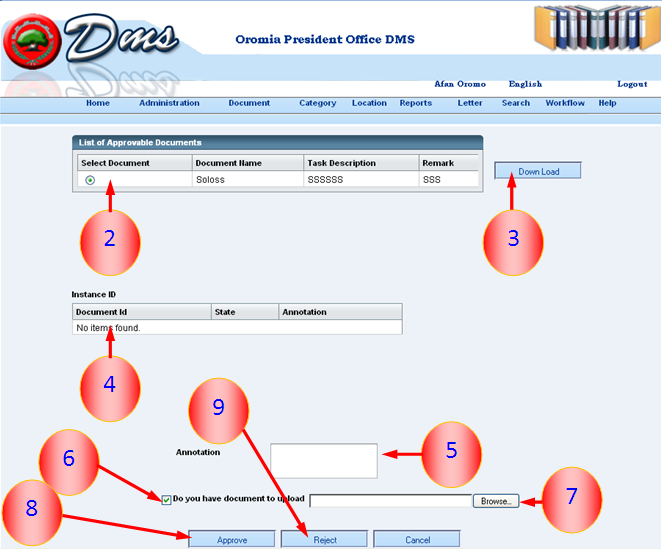Click the 'Instance ID' label
This screenshot has height=550, width=662.
pos(94,295)
